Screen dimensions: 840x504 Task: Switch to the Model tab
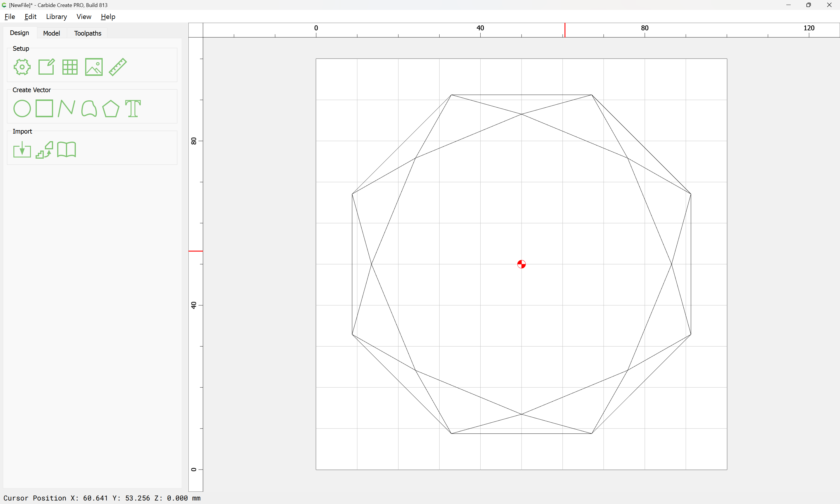click(52, 33)
